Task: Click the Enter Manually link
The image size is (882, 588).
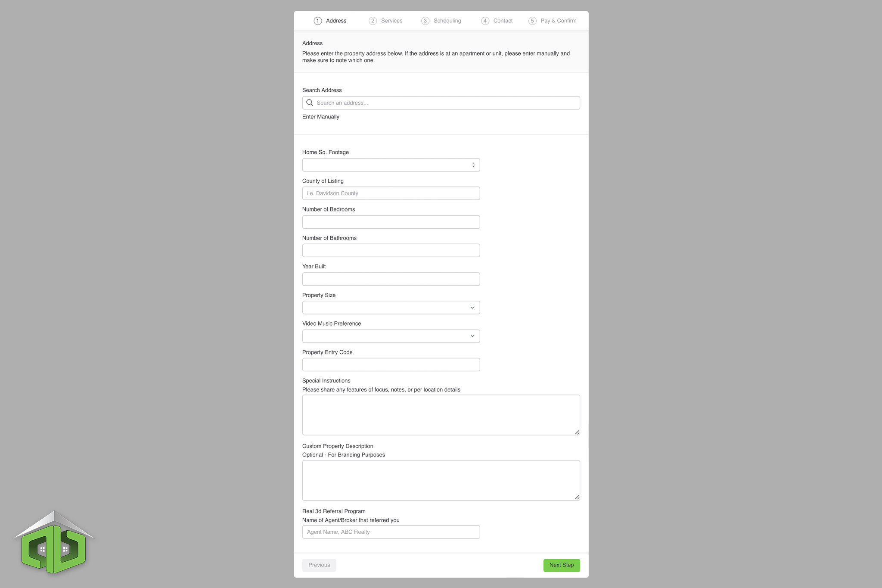Action: coord(321,117)
